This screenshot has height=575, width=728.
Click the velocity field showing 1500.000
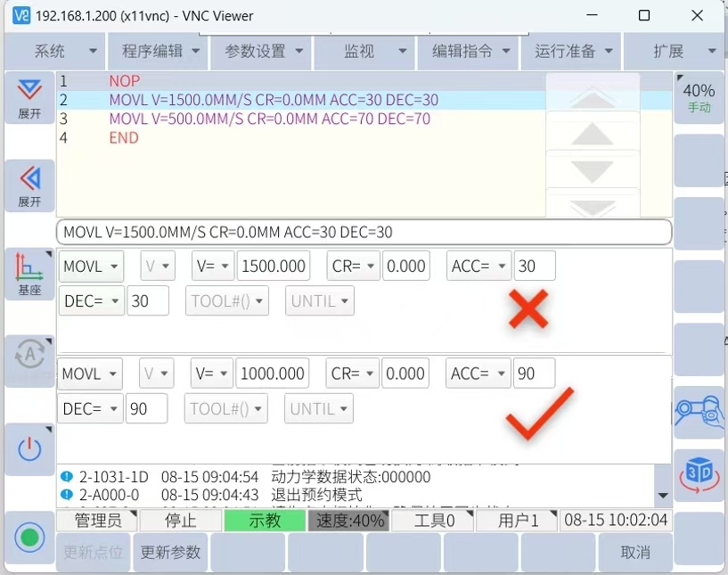point(273,266)
